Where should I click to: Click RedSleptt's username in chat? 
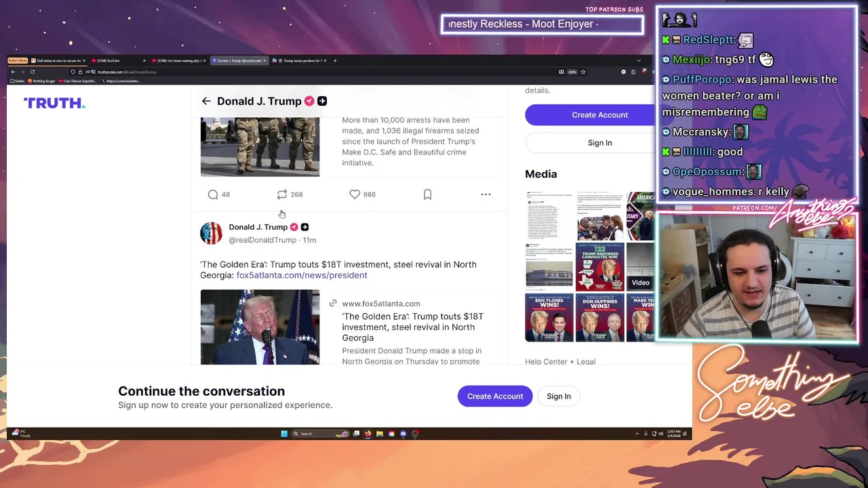point(709,40)
